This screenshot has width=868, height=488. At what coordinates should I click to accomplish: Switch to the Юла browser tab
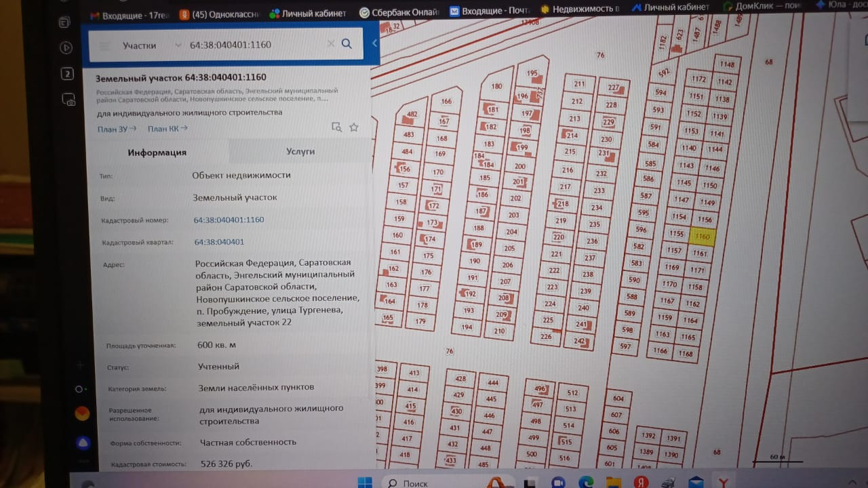[x=842, y=4]
